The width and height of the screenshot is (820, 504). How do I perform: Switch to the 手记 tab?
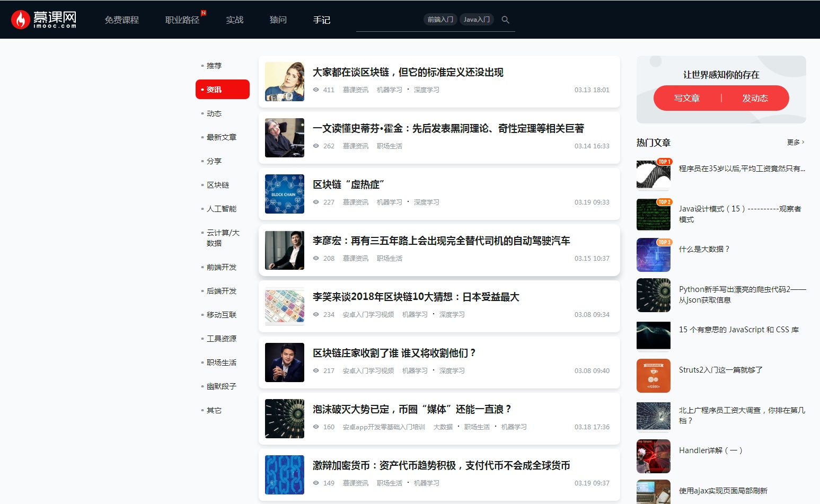tap(322, 20)
